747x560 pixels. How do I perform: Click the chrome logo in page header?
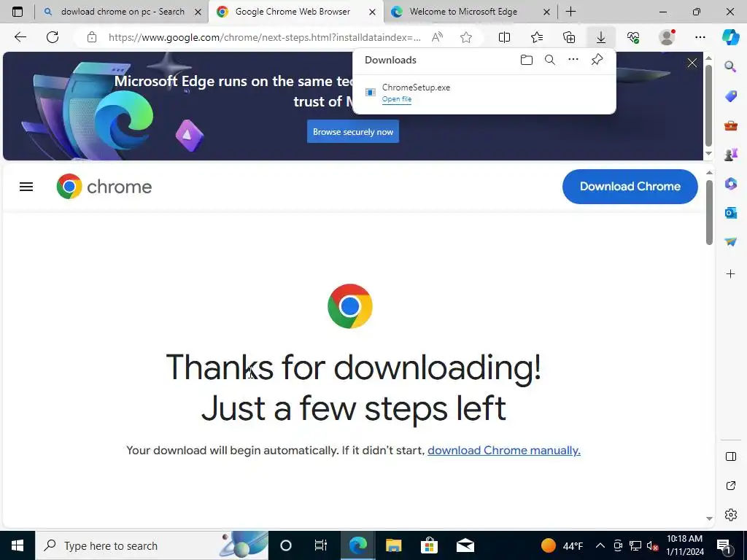104,187
